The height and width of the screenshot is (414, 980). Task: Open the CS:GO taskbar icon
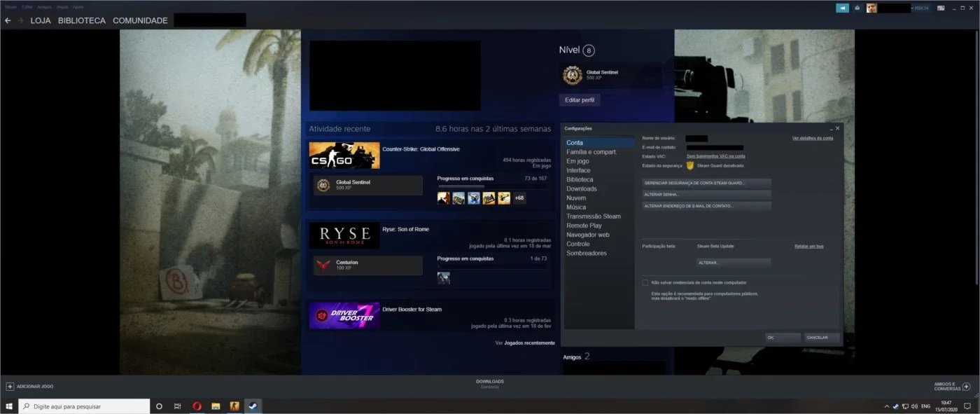(234, 406)
